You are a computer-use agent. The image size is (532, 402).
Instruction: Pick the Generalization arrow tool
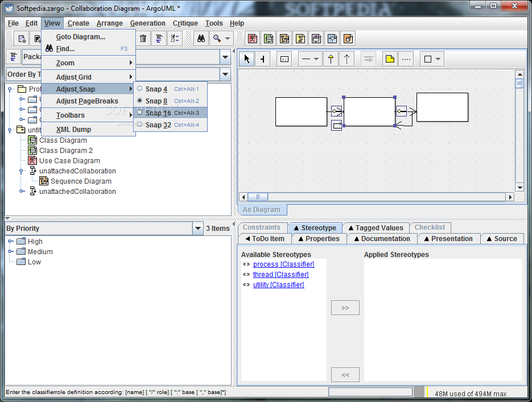(x=331, y=59)
